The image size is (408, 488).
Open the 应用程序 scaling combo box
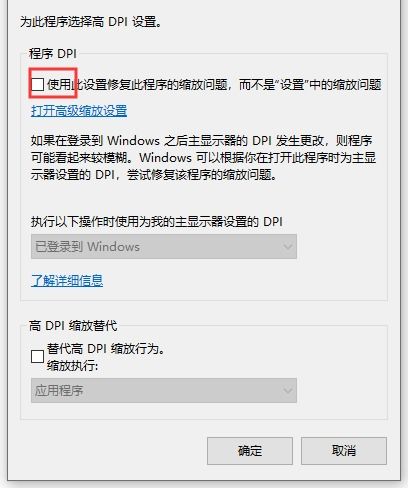click(x=164, y=390)
